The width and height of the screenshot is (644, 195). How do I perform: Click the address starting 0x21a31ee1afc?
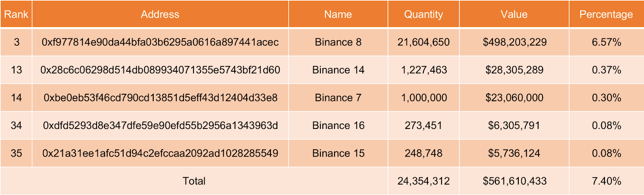[160, 154]
